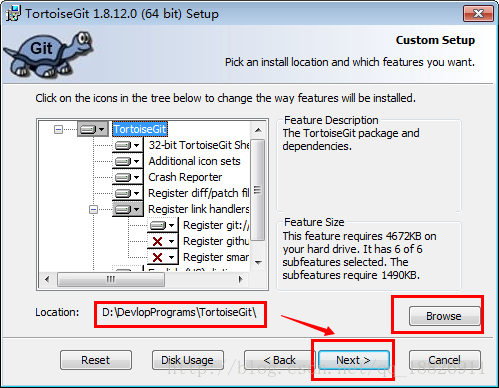The height and width of the screenshot is (388, 499).
Task: Click red X icon for Register github
Action: point(162,241)
